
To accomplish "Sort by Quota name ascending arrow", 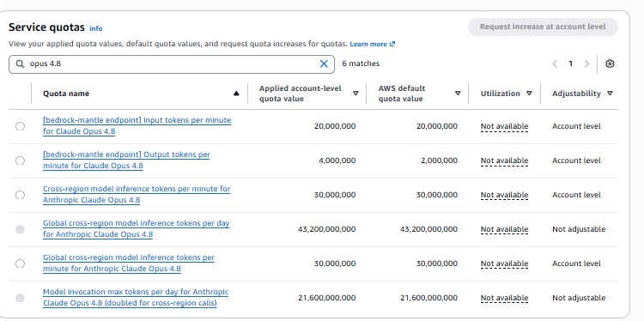I will [x=236, y=94].
